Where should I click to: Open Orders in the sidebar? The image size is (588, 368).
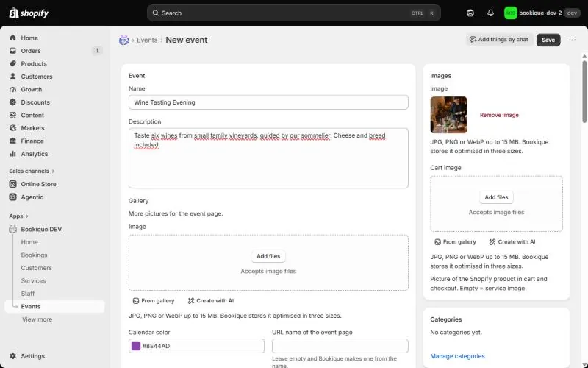54,51
